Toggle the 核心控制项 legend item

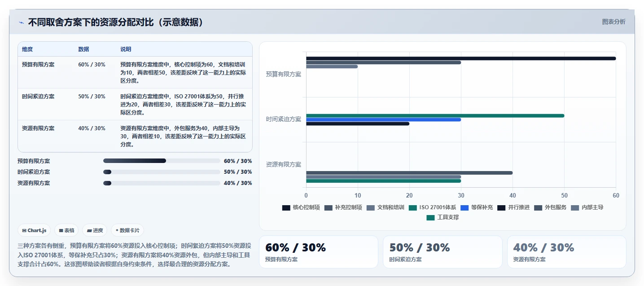click(x=301, y=207)
